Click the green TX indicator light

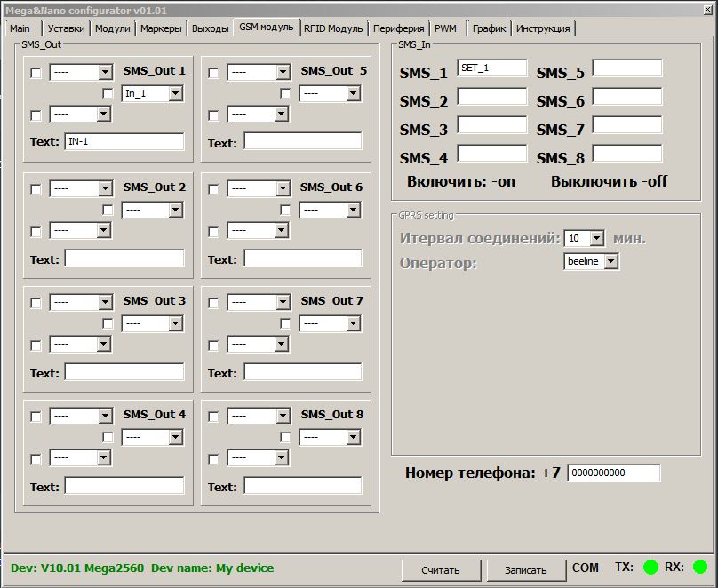click(650, 567)
